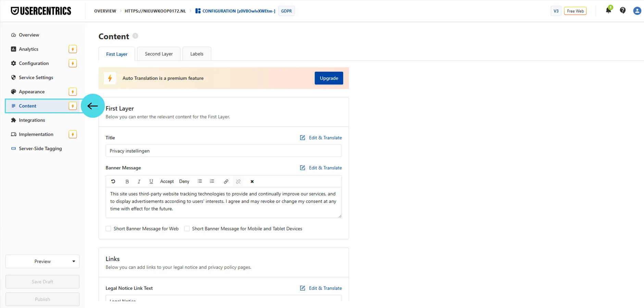The image size is (644, 308).
Task: Toggle bold formatting in Banner Message
Action: point(127,181)
